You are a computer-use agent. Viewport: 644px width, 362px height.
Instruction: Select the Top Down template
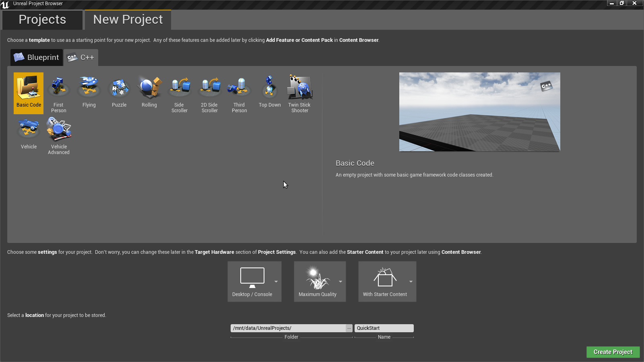270,93
